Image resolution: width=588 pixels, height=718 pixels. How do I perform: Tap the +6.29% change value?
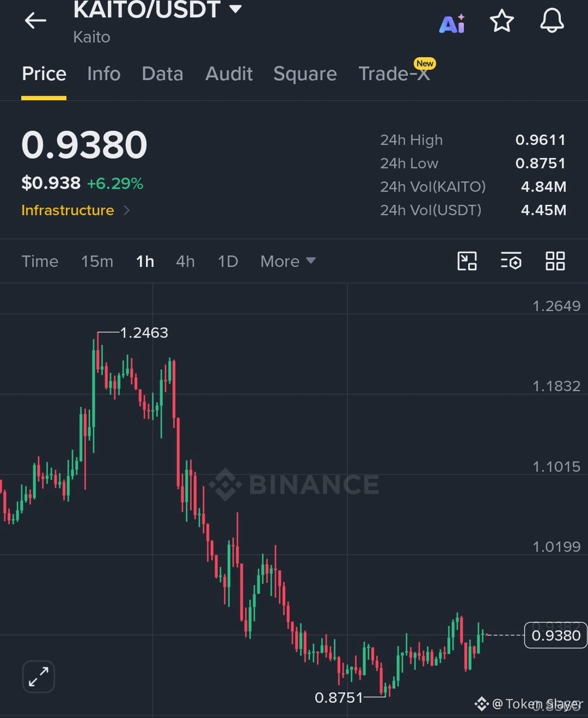(x=115, y=184)
